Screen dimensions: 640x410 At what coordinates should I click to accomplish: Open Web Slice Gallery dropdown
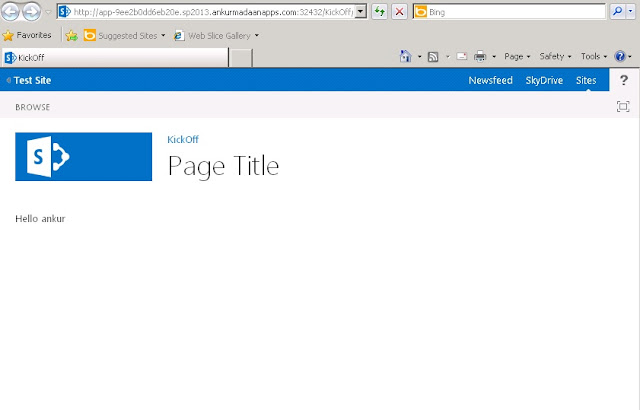[216, 35]
